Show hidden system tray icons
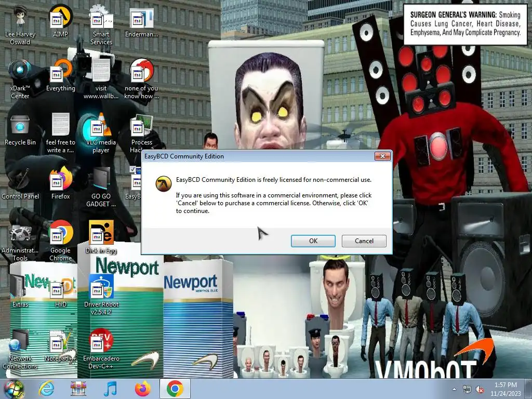The image size is (532, 399). pyautogui.click(x=454, y=390)
